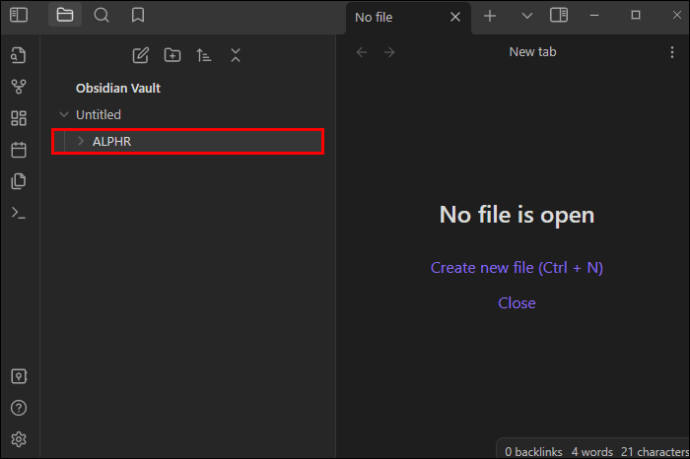Open the tab list dropdown arrow
This screenshot has height=459, width=690.
click(527, 16)
